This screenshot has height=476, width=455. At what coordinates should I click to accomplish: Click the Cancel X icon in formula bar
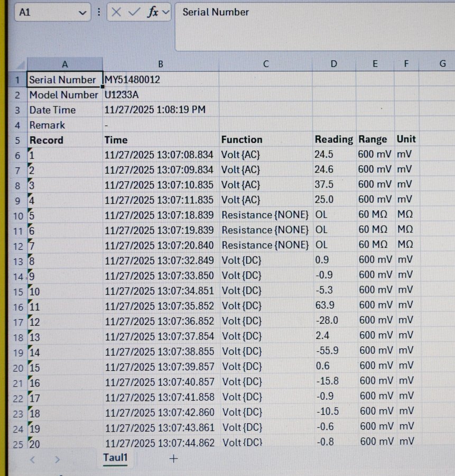tap(117, 12)
